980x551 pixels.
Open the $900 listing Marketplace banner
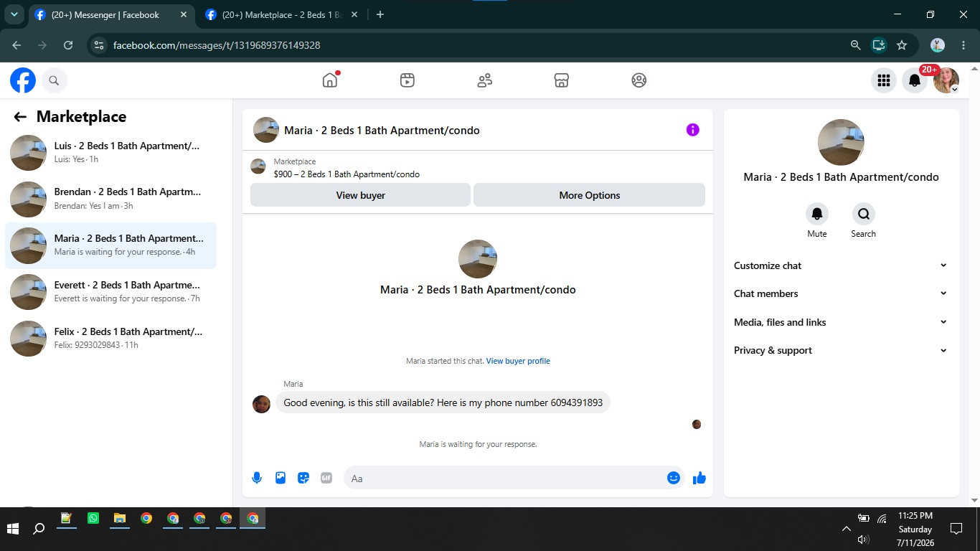478,168
